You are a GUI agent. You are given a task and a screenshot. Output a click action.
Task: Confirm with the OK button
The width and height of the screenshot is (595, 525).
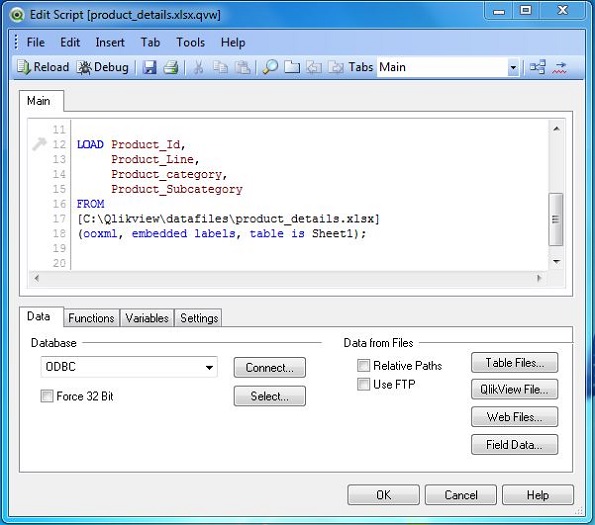pyautogui.click(x=383, y=495)
